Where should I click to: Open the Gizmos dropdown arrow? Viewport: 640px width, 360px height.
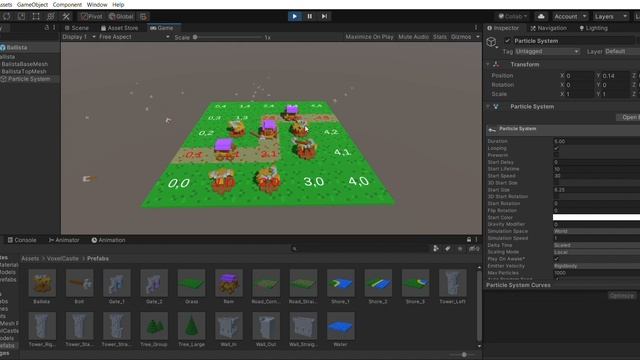[478, 37]
